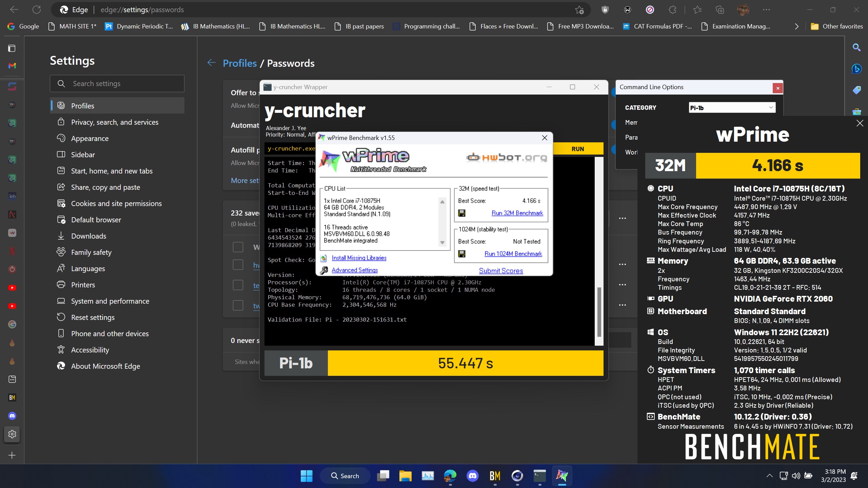Viewport: 868px width, 488px height.
Task: Check the first saved password checkbox
Action: coord(238,247)
